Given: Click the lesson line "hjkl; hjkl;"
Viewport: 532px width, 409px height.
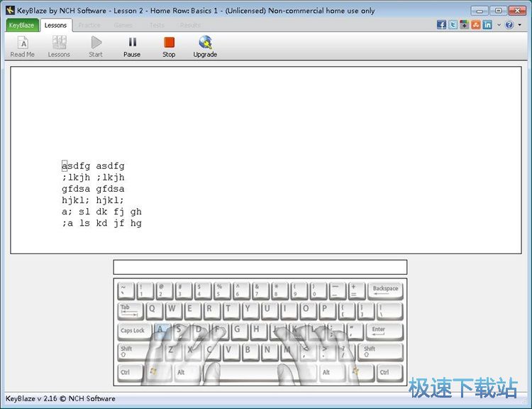Looking at the screenshot, I should pyautogui.click(x=93, y=200).
